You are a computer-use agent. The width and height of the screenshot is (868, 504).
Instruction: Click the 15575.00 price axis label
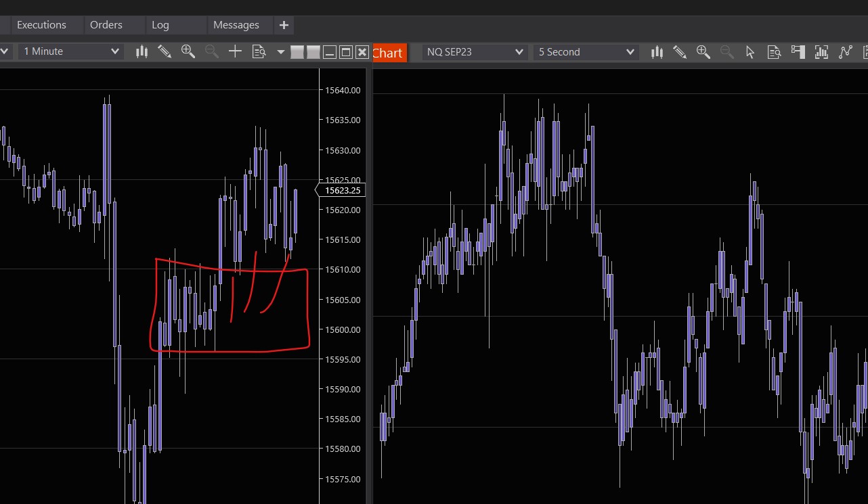pos(343,479)
